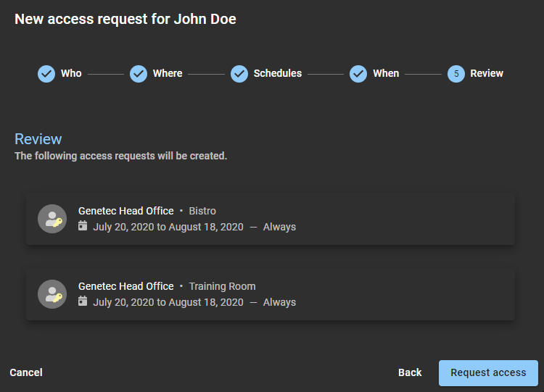Image resolution: width=544 pixels, height=392 pixels.
Task: Click the step 5 Review circle
Action: pos(456,73)
